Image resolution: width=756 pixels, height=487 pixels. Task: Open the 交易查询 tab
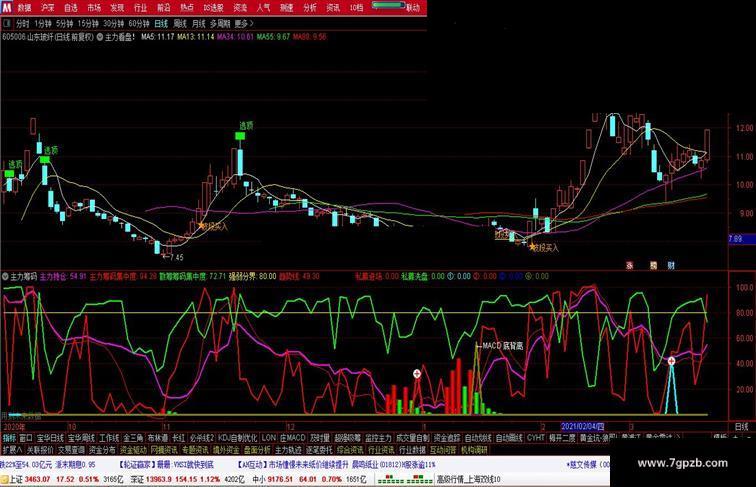(x=71, y=450)
